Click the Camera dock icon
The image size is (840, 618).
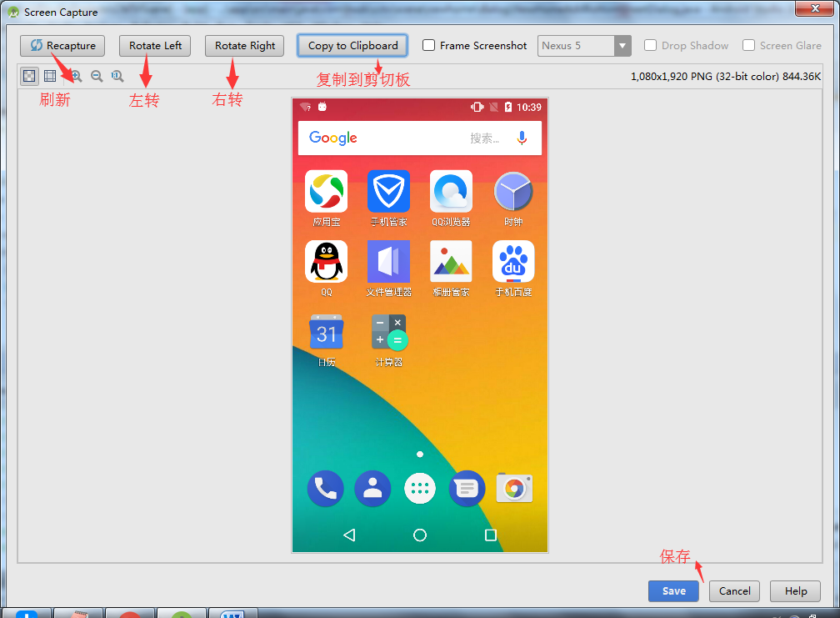pos(514,488)
